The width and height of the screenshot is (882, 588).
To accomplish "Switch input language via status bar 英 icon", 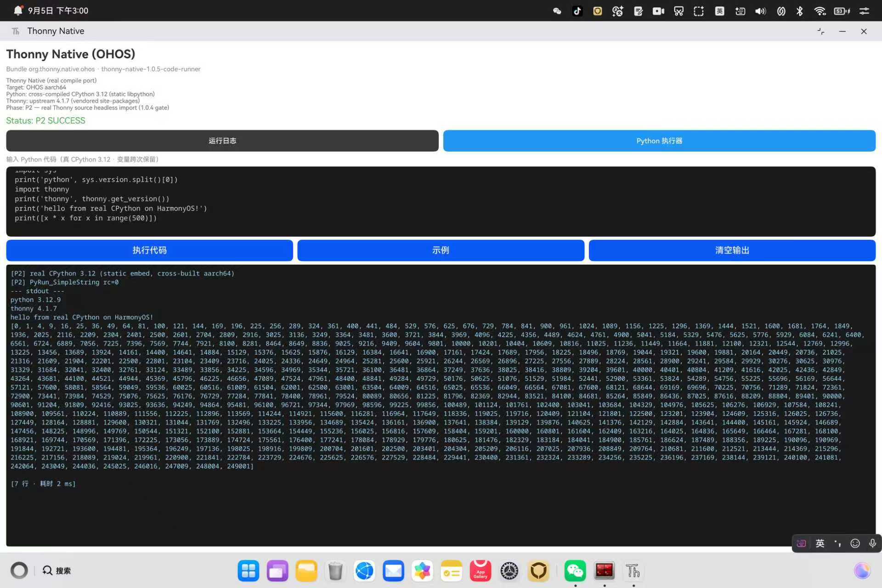I will click(x=719, y=11).
